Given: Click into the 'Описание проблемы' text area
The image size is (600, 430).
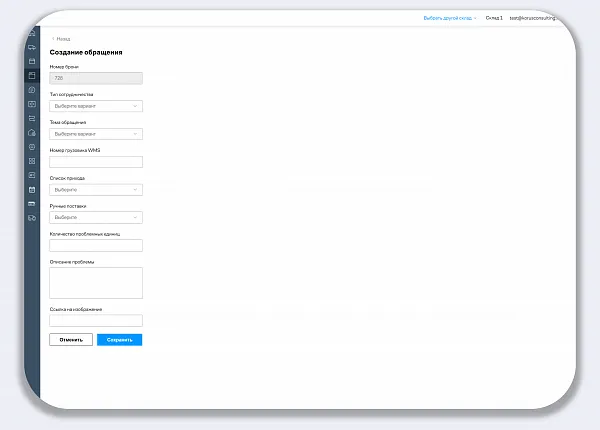Looking at the screenshot, I should (96, 283).
